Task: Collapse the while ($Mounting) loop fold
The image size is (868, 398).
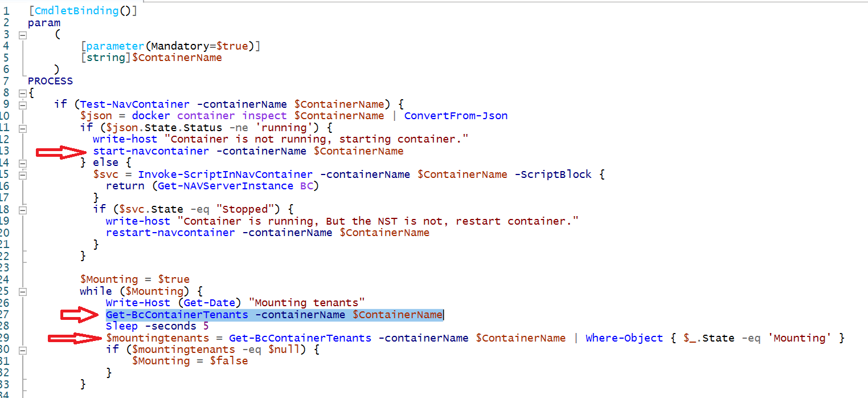Action: pos(22,291)
